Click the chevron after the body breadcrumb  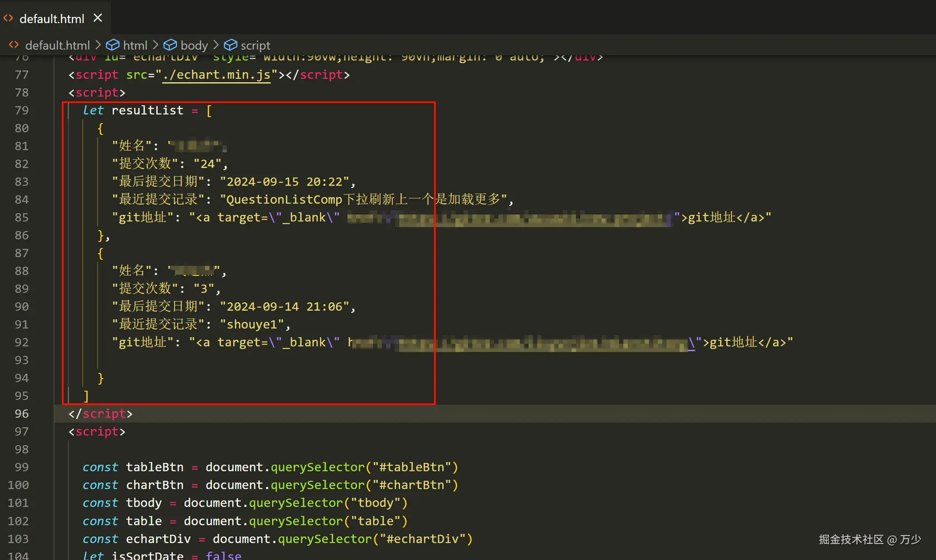coord(216,45)
